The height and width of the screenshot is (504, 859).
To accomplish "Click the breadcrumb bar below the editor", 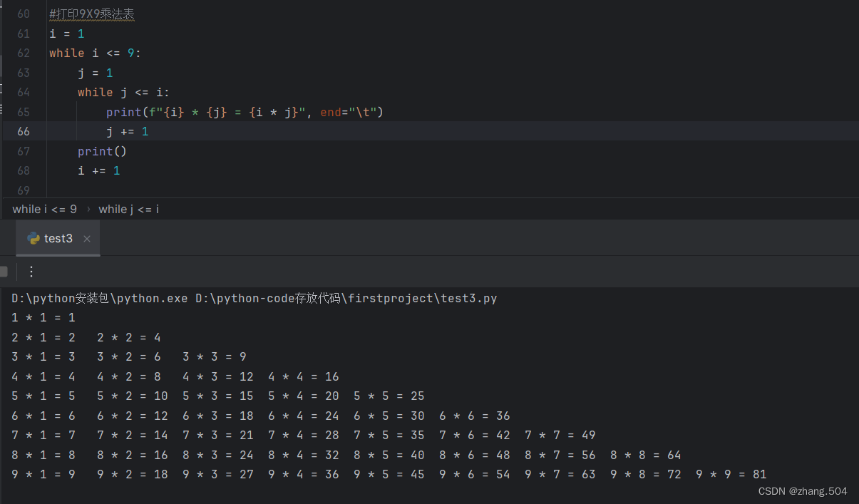I will point(285,209).
